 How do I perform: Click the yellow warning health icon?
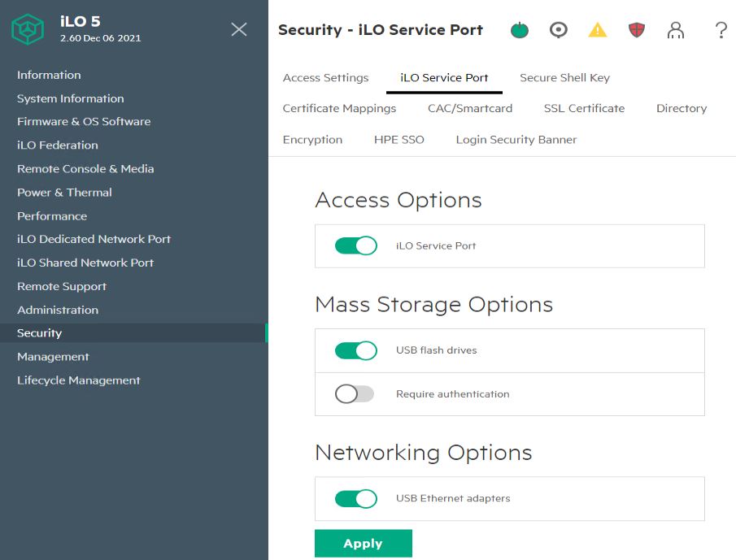pos(598,30)
